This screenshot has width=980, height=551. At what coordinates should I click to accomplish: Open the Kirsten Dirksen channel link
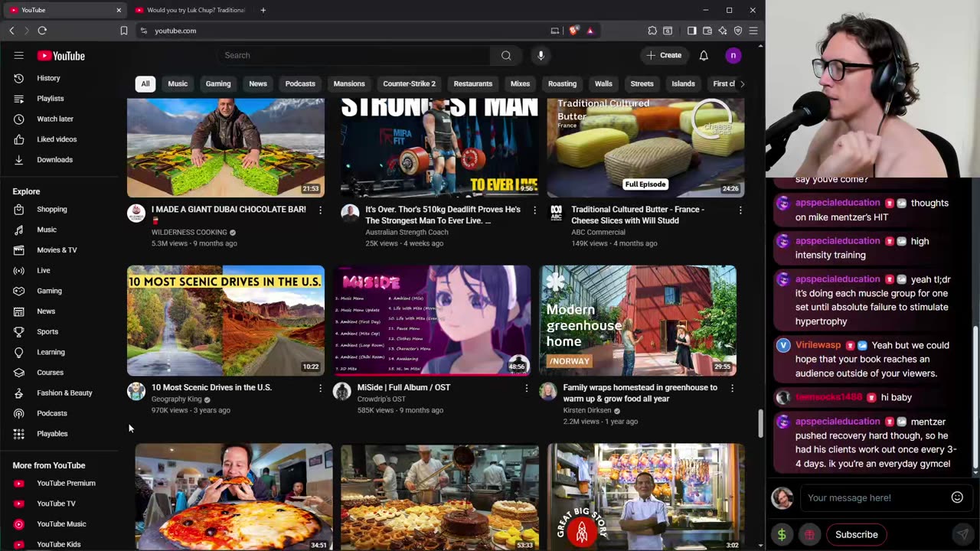[x=587, y=411]
